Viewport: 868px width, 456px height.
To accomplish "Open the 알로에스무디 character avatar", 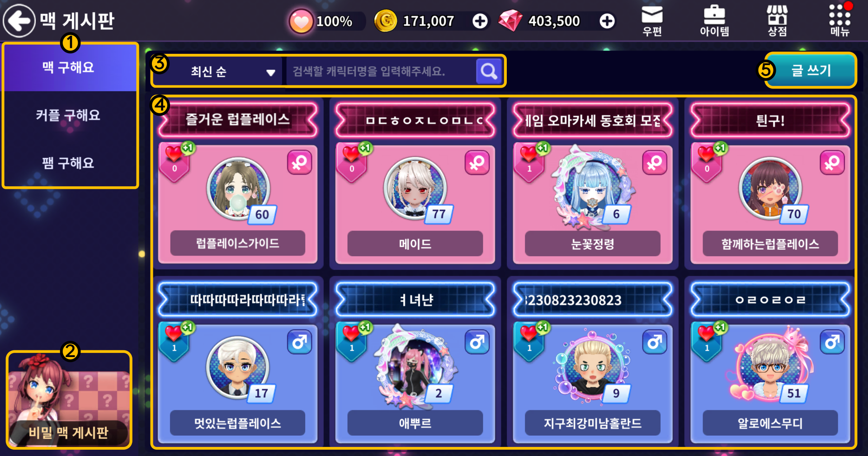I will 770,367.
